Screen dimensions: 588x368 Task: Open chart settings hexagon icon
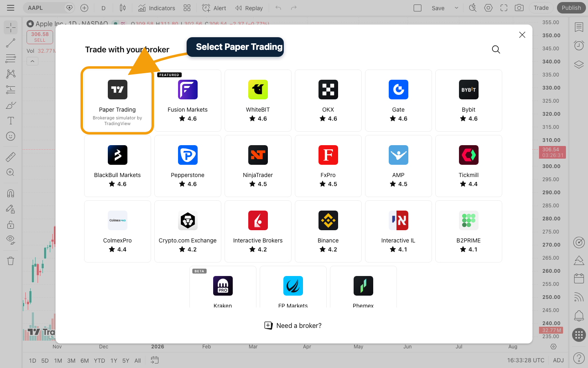pos(488,8)
